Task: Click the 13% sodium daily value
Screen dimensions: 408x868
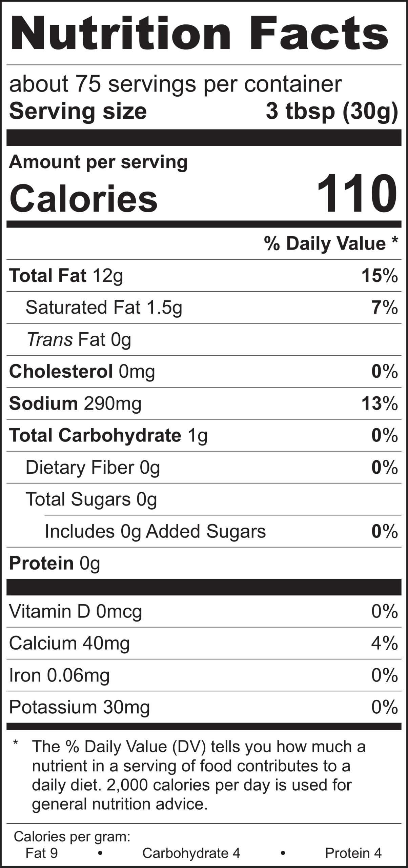Action: [x=379, y=403]
